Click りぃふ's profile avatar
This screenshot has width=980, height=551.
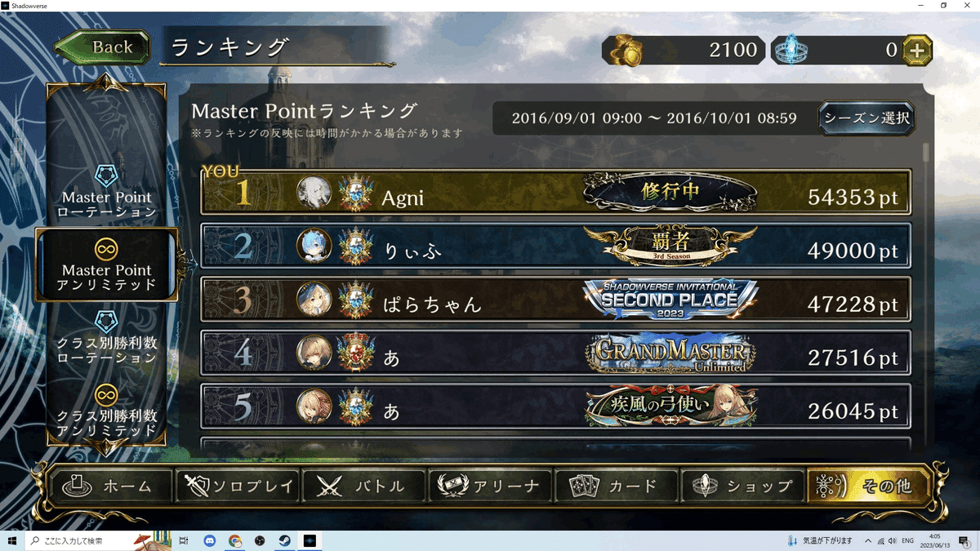point(314,247)
